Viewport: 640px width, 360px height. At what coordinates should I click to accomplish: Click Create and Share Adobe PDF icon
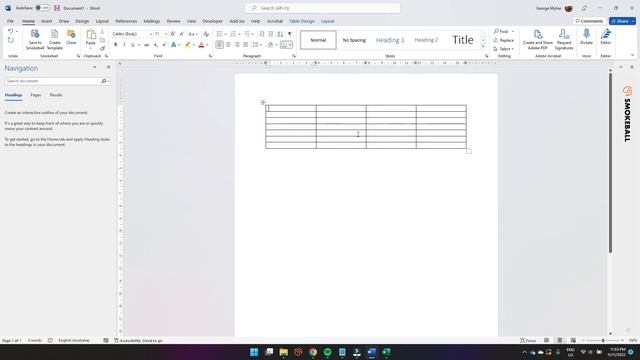538,40
